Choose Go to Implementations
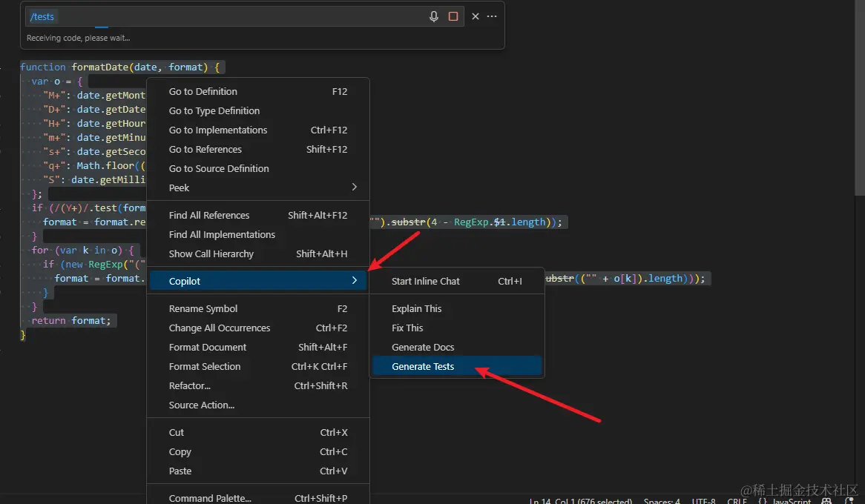865x504 pixels. pos(258,130)
